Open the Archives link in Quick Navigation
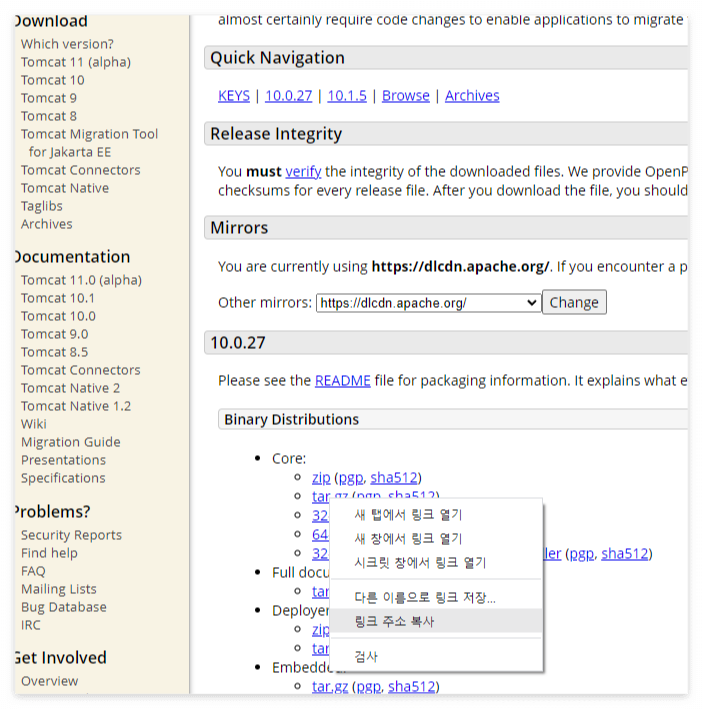 472,96
